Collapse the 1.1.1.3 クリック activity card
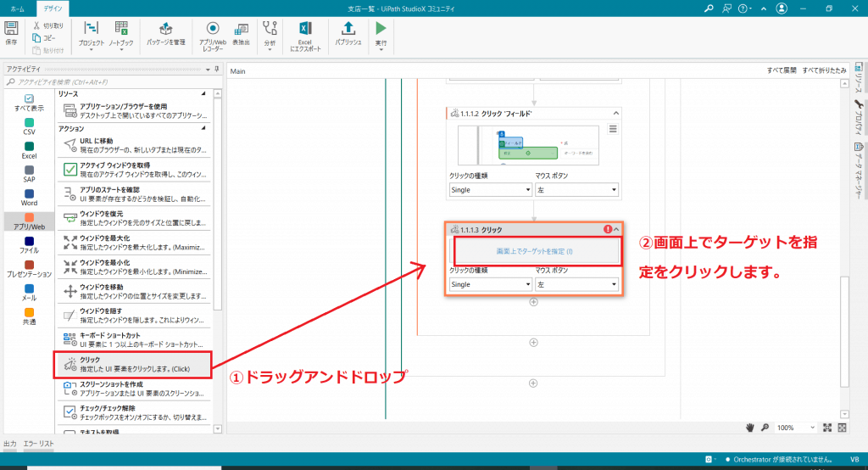The image size is (868, 470). [x=616, y=229]
